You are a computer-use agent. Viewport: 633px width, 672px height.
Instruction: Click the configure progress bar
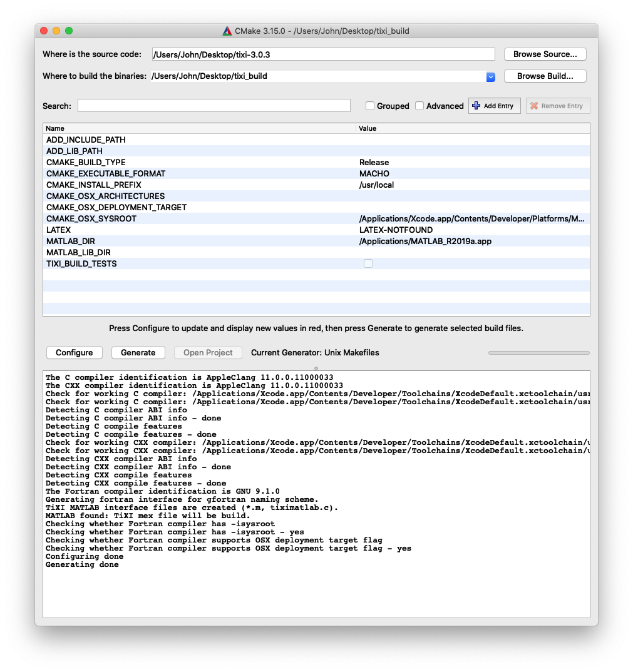pyautogui.click(x=538, y=353)
